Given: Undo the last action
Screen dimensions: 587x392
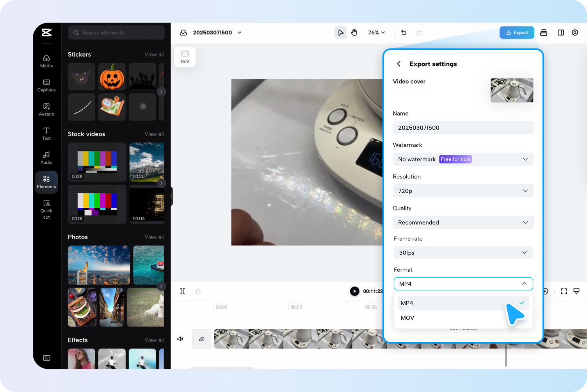Looking at the screenshot, I should point(404,33).
